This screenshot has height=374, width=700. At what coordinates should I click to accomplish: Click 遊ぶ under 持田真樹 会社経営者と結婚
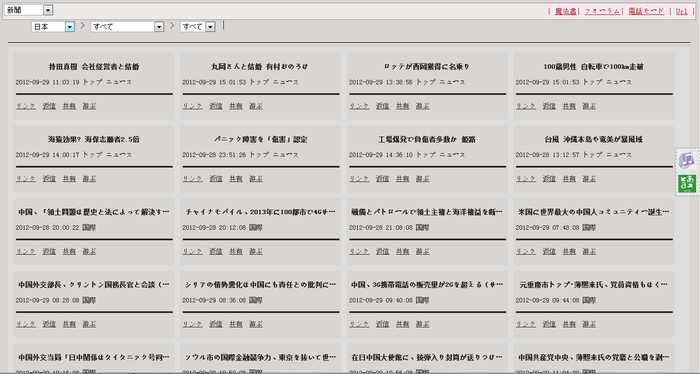coord(89,106)
